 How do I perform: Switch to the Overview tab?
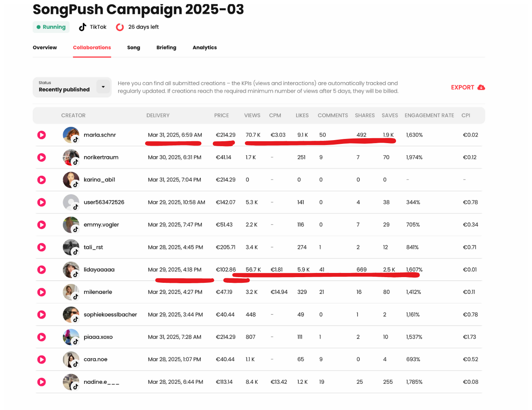[x=45, y=47]
